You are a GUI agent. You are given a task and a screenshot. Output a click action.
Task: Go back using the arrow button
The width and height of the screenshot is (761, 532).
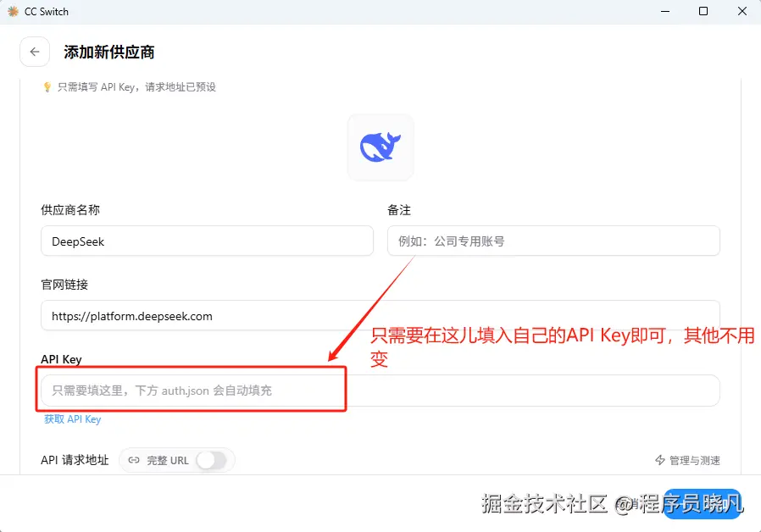(x=35, y=52)
